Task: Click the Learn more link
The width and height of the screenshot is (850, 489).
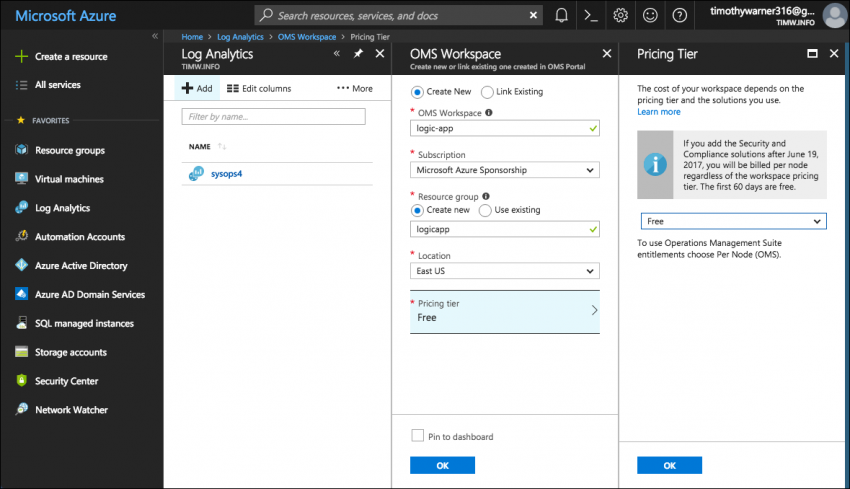Action: click(x=659, y=112)
